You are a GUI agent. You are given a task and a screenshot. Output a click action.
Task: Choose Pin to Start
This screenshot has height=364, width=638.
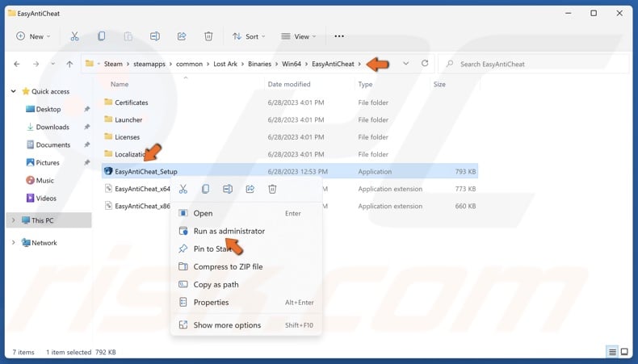(246, 249)
